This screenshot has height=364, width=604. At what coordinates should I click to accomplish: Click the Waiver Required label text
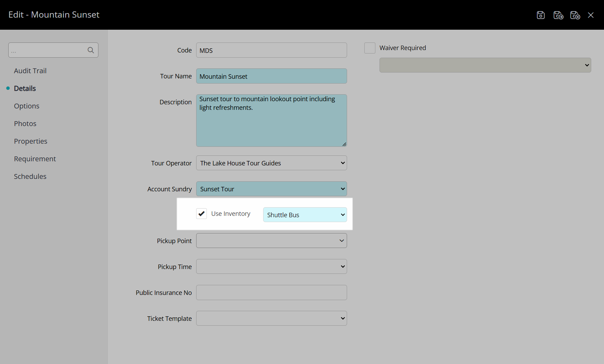(x=403, y=48)
